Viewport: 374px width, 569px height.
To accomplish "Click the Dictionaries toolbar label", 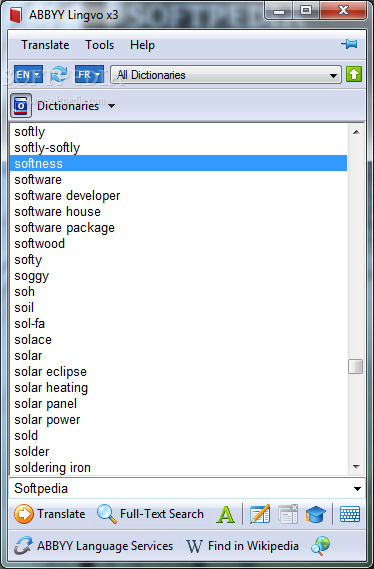I will (68, 106).
